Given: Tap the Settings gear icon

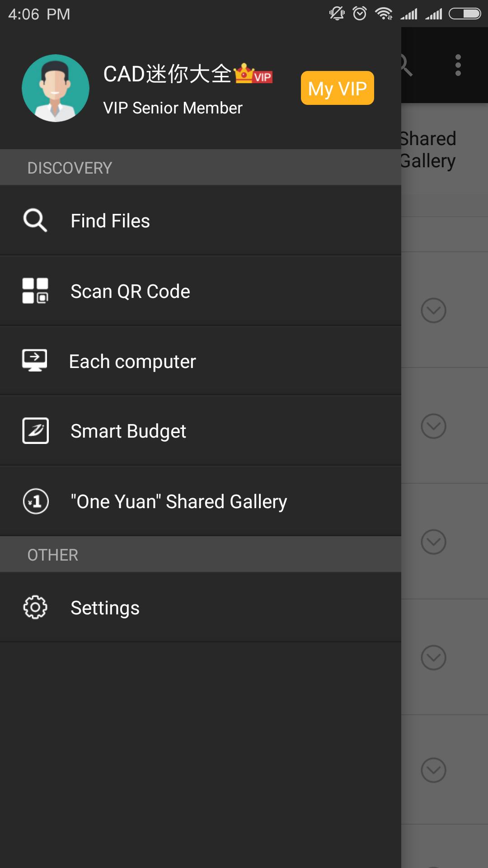Looking at the screenshot, I should click(x=35, y=607).
